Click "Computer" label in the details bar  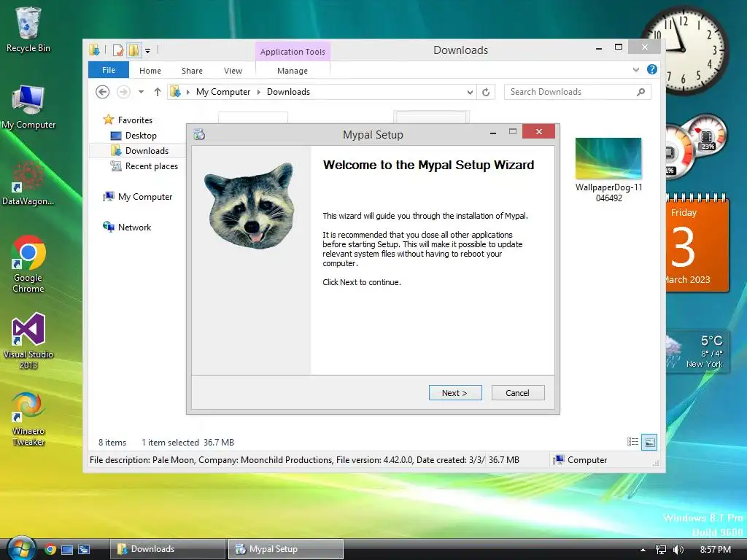point(587,460)
